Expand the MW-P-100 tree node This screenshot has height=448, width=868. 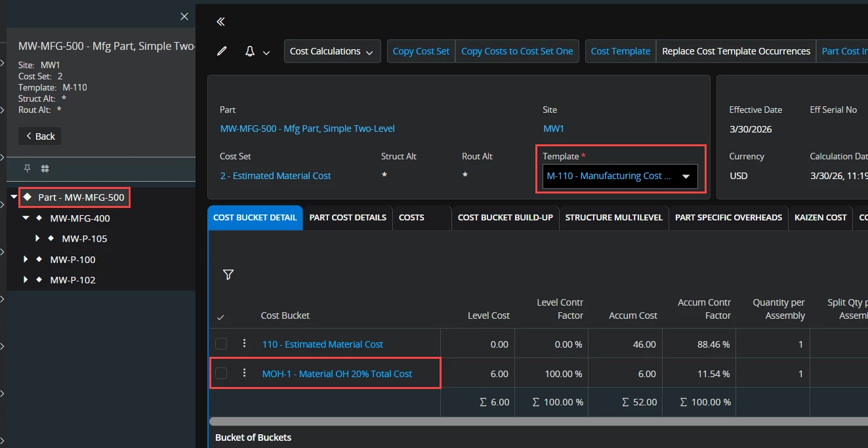pos(26,260)
